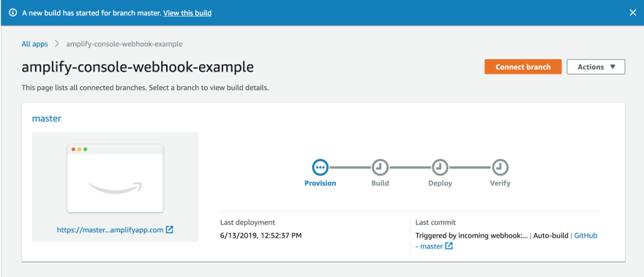Viewport: 644px width, 277px height.
Task: Click the info icon in the banner
Action: [12, 12]
